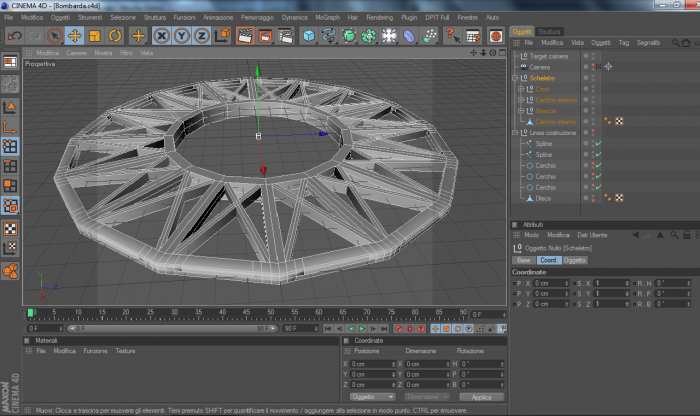
Task: Open the render settings clapperboard icon
Action: pos(285,36)
